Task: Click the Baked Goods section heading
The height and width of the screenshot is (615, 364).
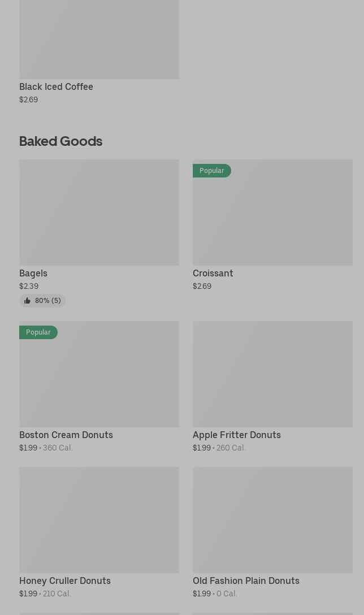Action: pos(60,141)
